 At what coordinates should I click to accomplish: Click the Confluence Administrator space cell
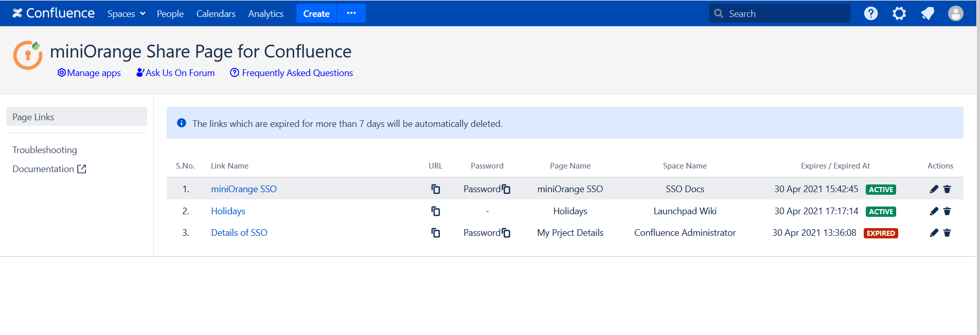[x=685, y=233]
